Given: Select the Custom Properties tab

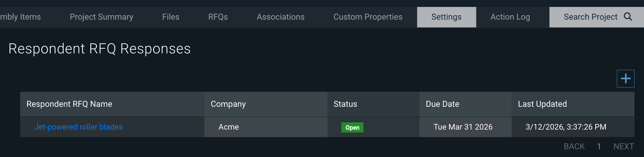Looking at the screenshot, I should tap(368, 17).
